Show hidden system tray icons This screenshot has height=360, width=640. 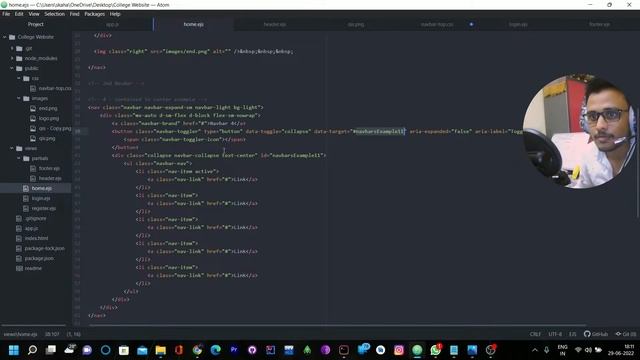(535, 350)
